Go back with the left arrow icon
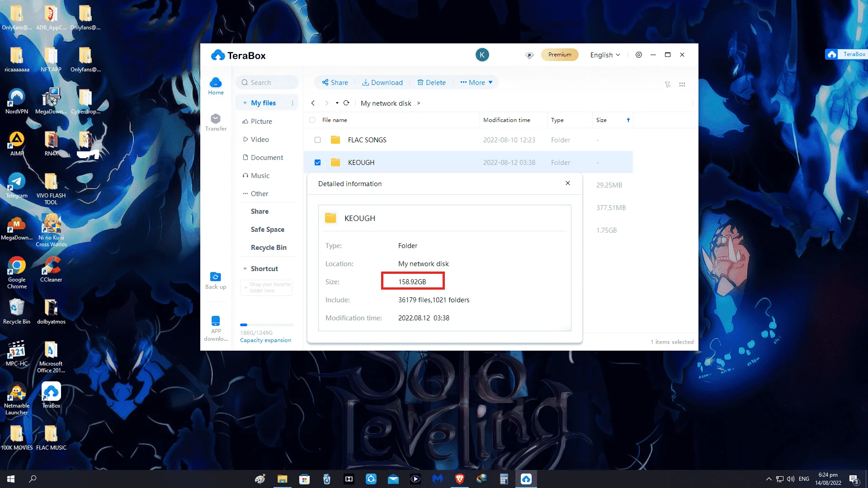Screen dimensions: 868x488 coord(313,103)
